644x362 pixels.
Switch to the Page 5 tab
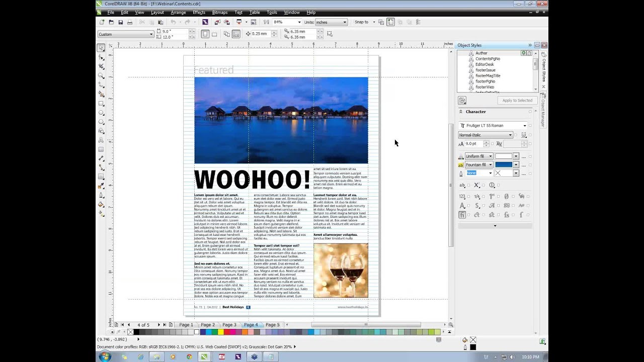click(273, 325)
